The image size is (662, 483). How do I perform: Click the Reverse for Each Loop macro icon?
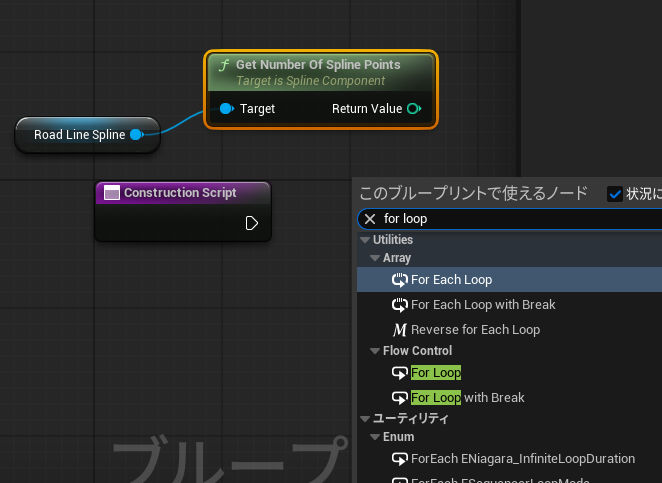pyautogui.click(x=400, y=330)
